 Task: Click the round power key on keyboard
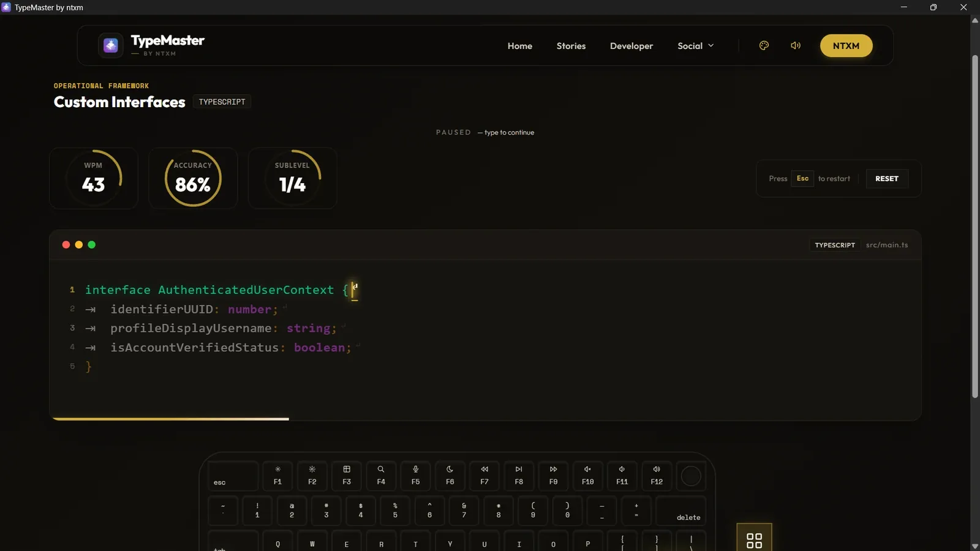[691, 476]
